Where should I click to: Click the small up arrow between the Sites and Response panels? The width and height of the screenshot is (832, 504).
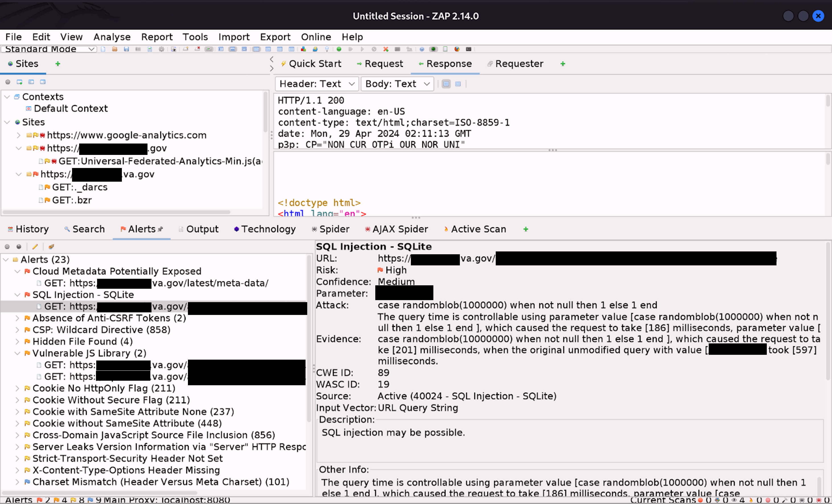click(271, 59)
